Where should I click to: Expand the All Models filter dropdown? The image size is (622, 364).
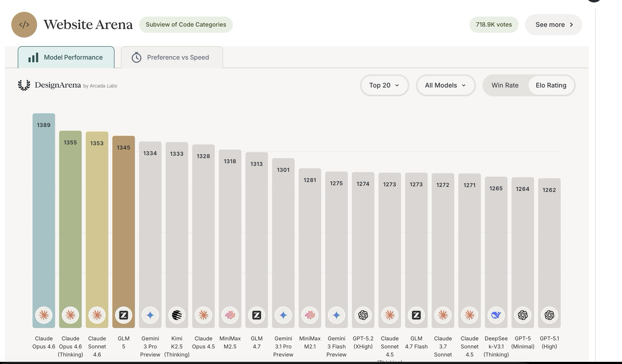(445, 85)
